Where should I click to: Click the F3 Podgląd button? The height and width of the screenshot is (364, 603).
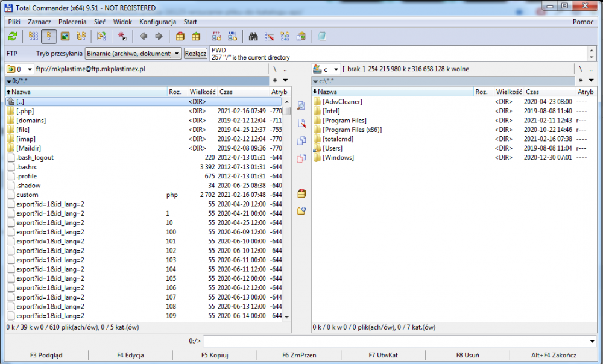[x=46, y=355]
